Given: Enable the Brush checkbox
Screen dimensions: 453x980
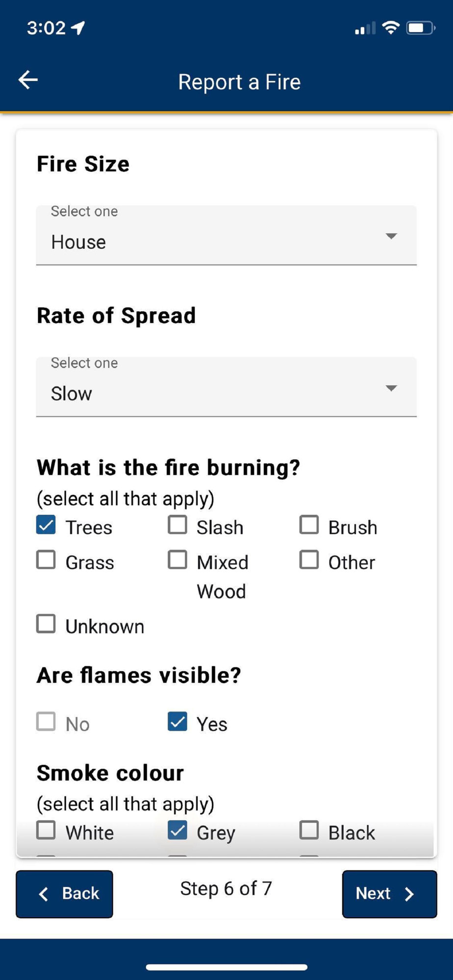Looking at the screenshot, I should click(x=309, y=525).
